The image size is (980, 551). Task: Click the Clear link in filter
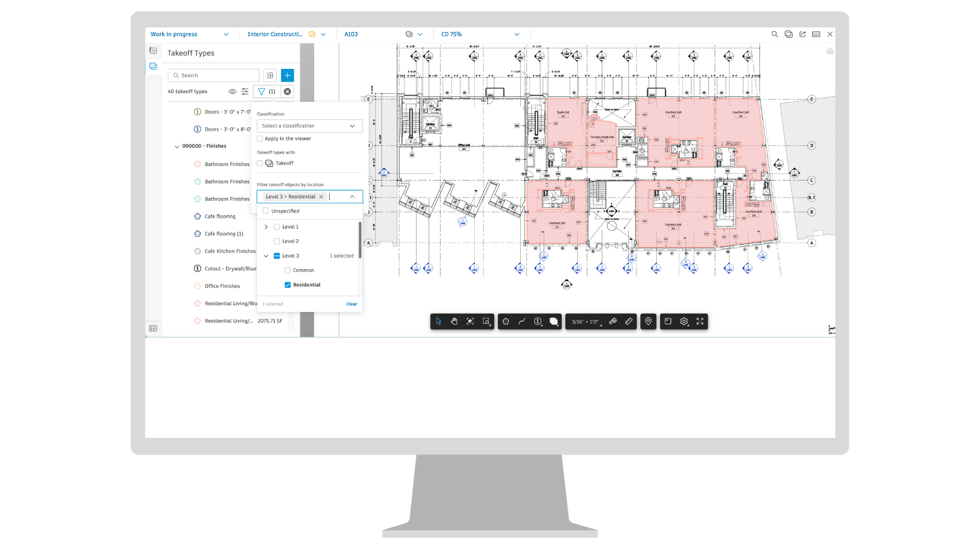pyautogui.click(x=352, y=304)
